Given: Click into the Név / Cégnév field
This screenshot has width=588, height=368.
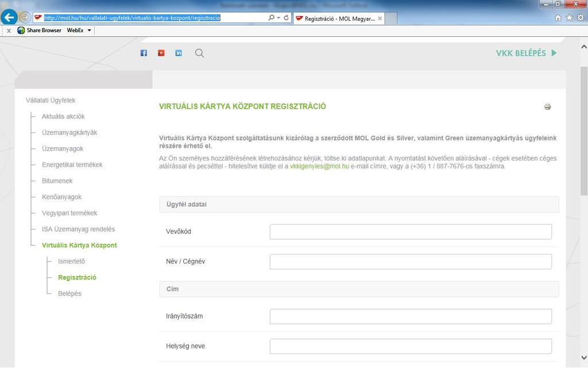Looking at the screenshot, I should 411,262.
